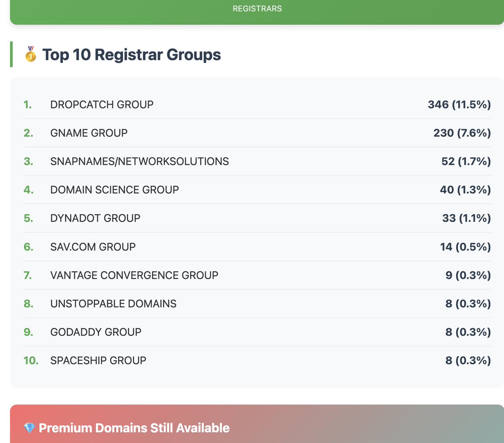Select the green accent bar beside the heading
504x443 pixels.
11,54
